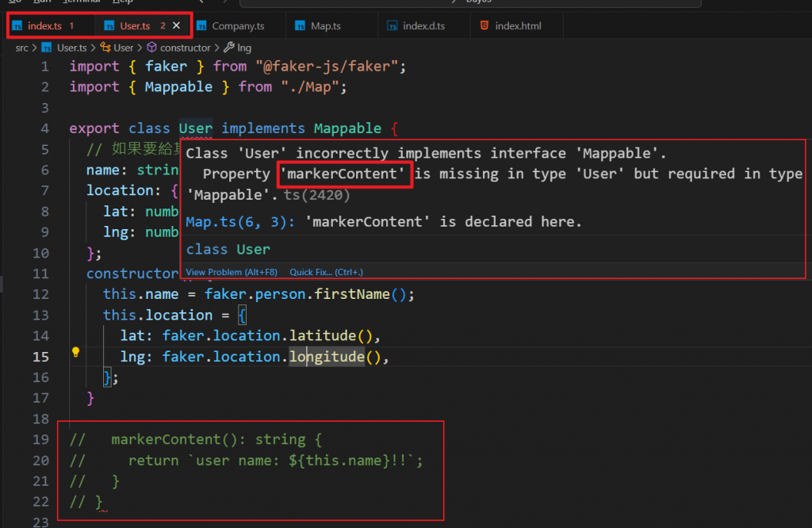Click the constructor breadcrumb segment
The height and width of the screenshot is (528, 812).
point(185,48)
